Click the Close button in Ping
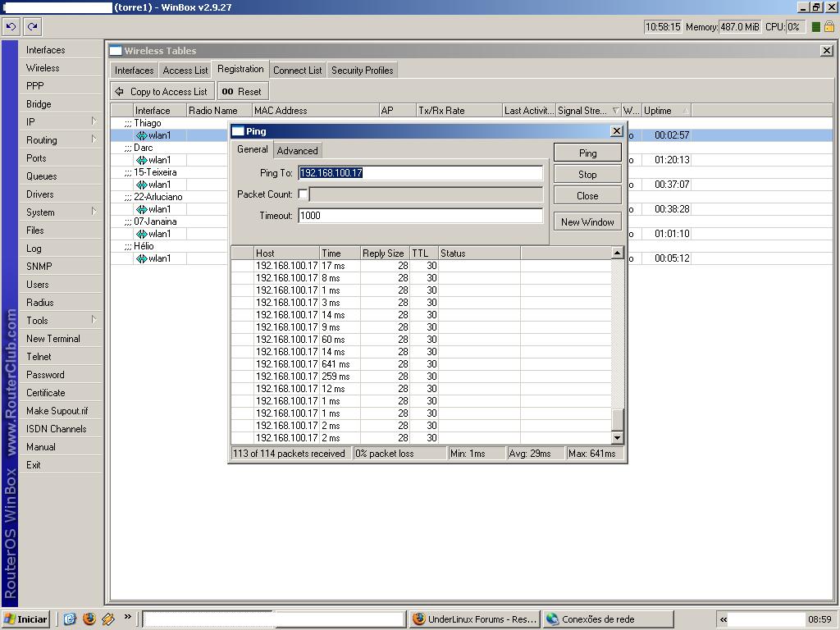 pos(587,195)
